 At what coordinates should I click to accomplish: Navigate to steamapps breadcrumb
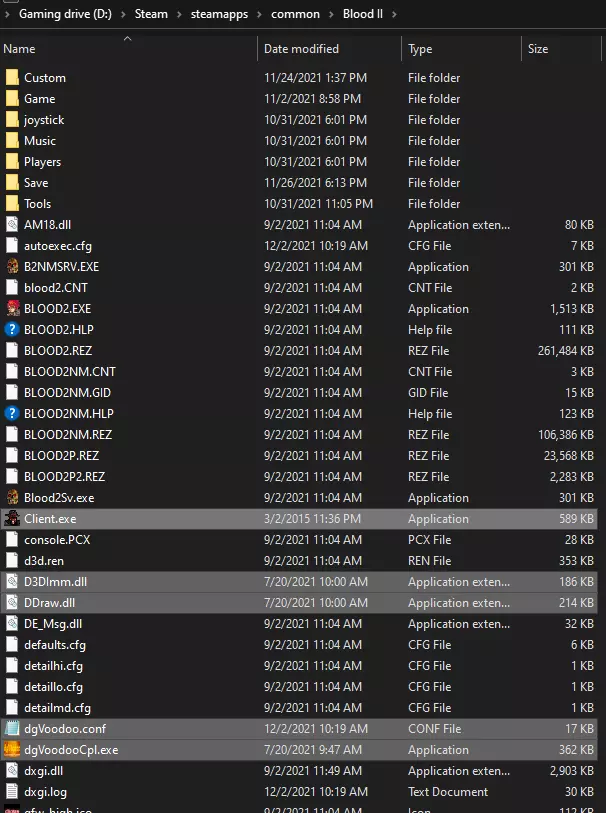tap(219, 14)
